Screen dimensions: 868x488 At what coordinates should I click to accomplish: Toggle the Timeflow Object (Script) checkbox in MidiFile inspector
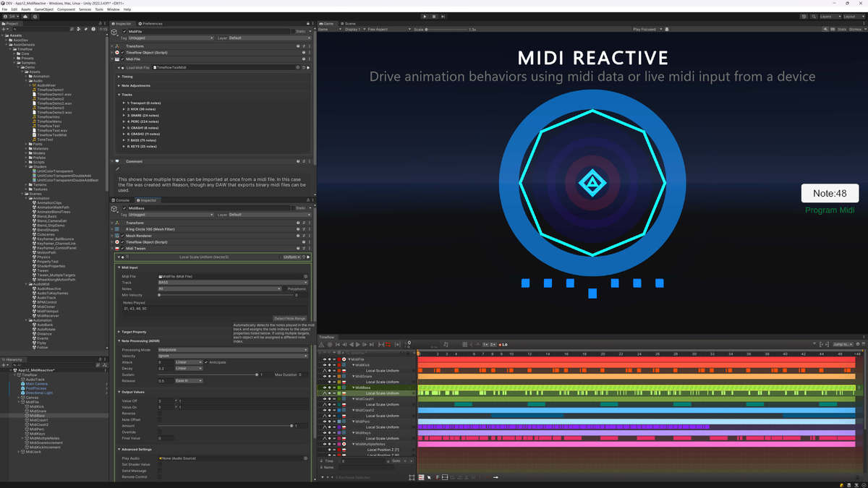click(122, 53)
